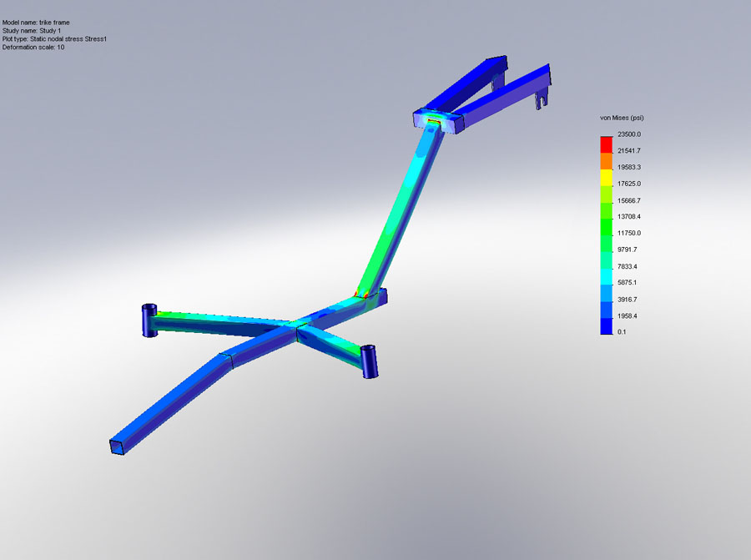Click the 13708.4 legend value
The height and width of the screenshot is (560, 751).
[629, 216]
